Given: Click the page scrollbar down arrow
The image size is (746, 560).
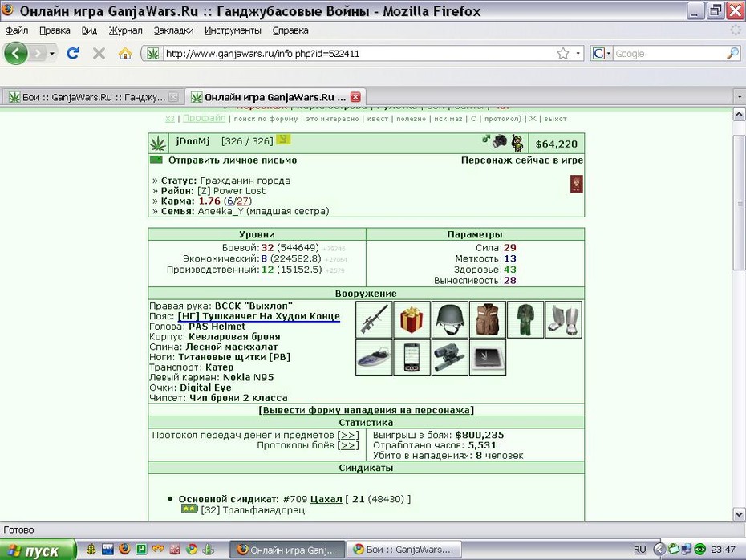Looking at the screenshot, I should (739, 513).
